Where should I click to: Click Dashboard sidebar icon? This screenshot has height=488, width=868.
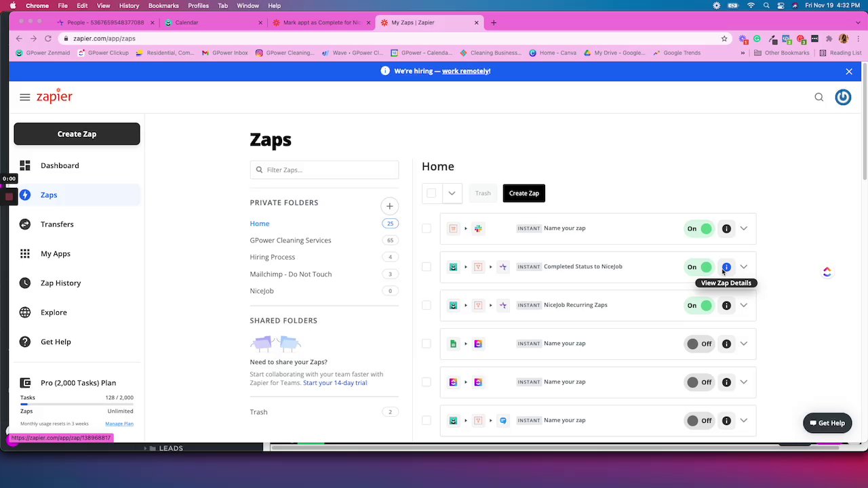coord(25,165)
